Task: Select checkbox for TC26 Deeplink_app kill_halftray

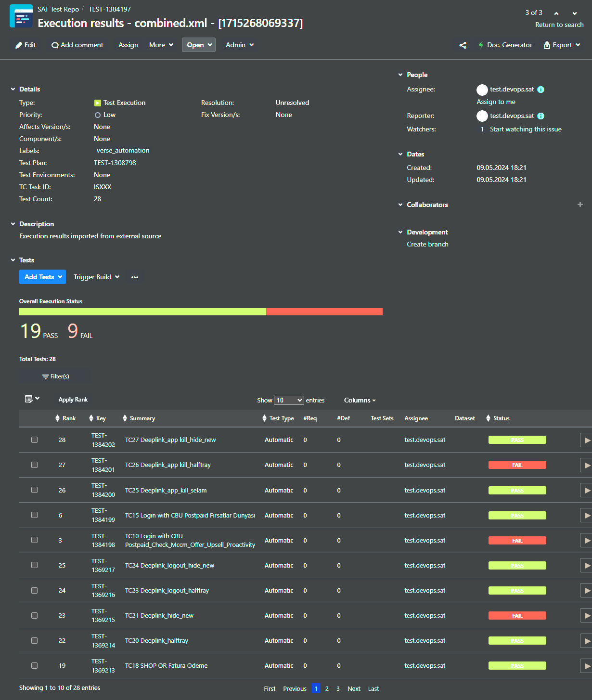Action: pos(34,465)
